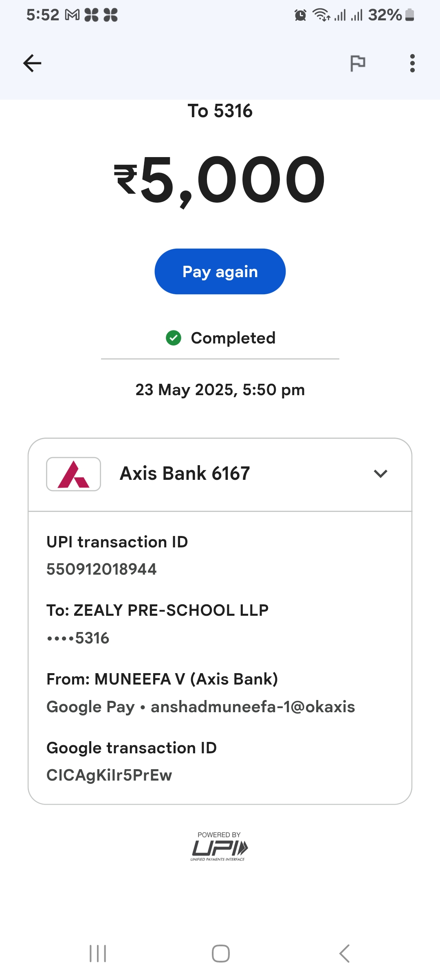Tap the ZEALY PRE-SCHOOL LLP recipient name
The image size is (440, 980).
point(171,610)
